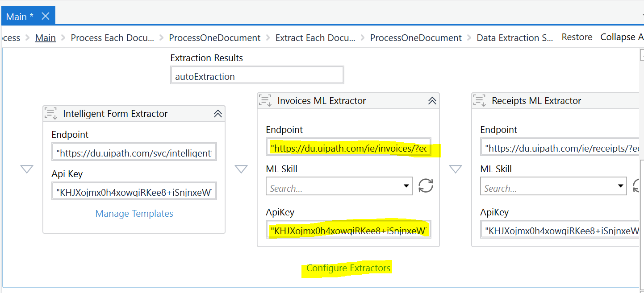Viewport: 644px width, 293px height.
Task: Open the ML Skill dropdown for Invoices extractor
Action: pos(406,186)
